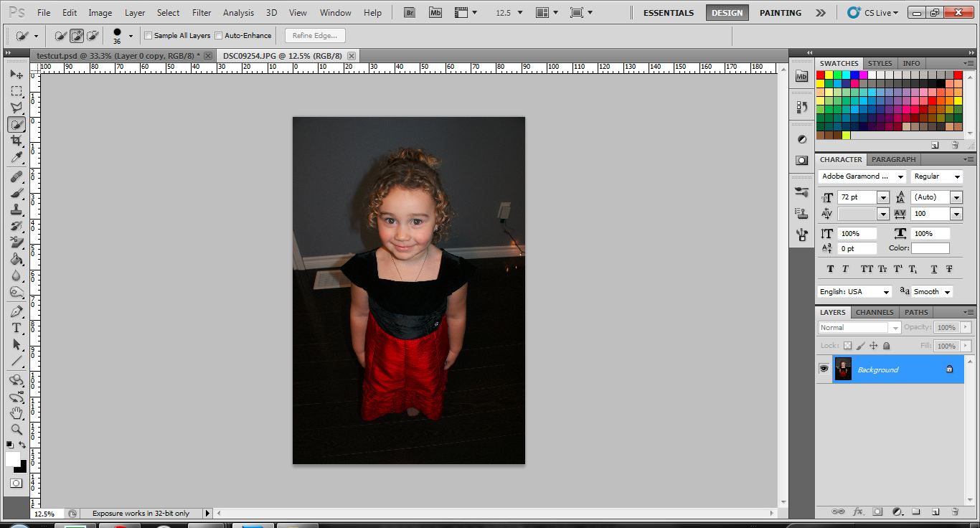Select the Pen tool

pyautogui.click(x=16, y=311)
